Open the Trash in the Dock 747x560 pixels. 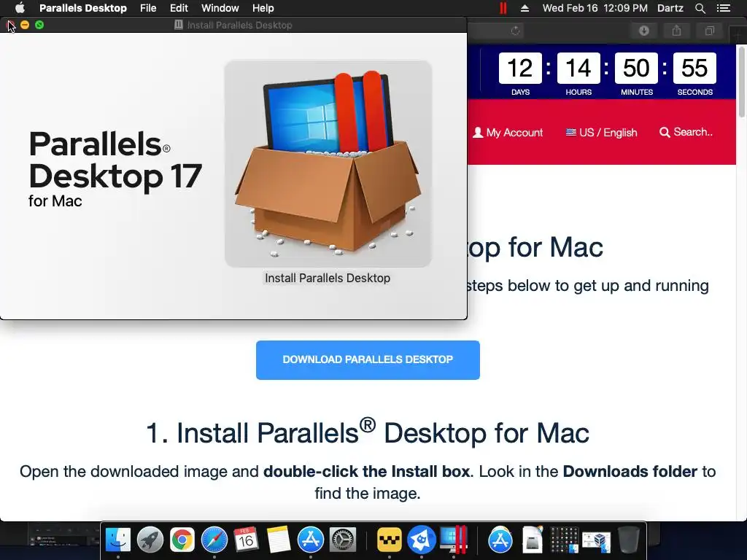(628, 540)
